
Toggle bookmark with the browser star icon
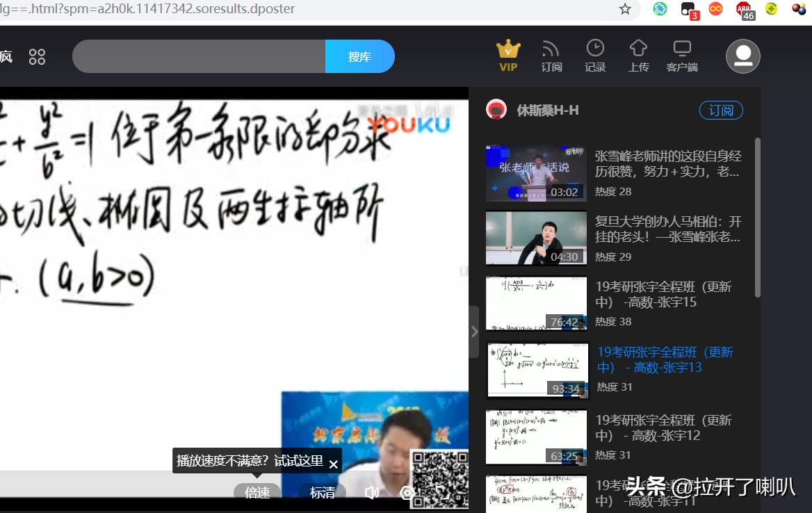pyautogui.click(x=624, y=10)
